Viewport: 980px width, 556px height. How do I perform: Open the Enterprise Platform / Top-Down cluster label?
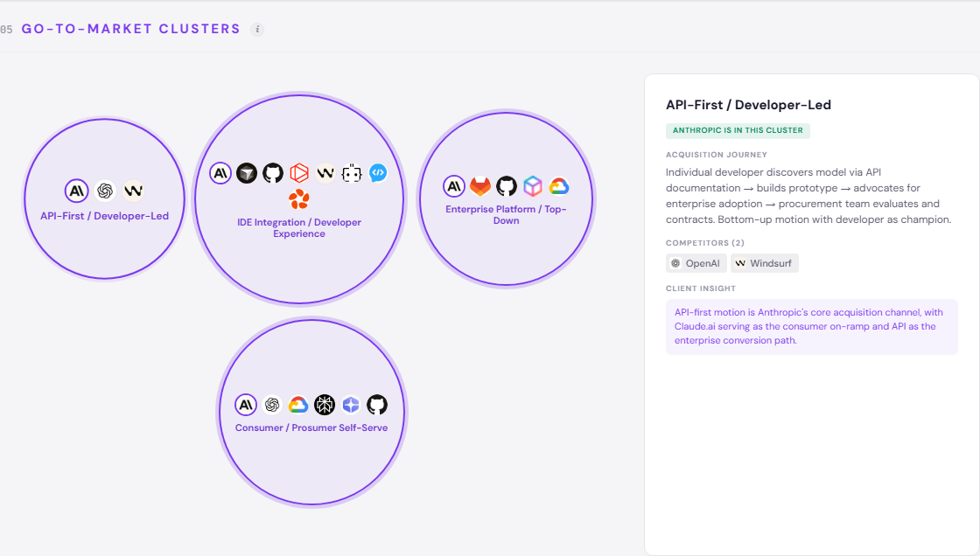tap(507, 215)
